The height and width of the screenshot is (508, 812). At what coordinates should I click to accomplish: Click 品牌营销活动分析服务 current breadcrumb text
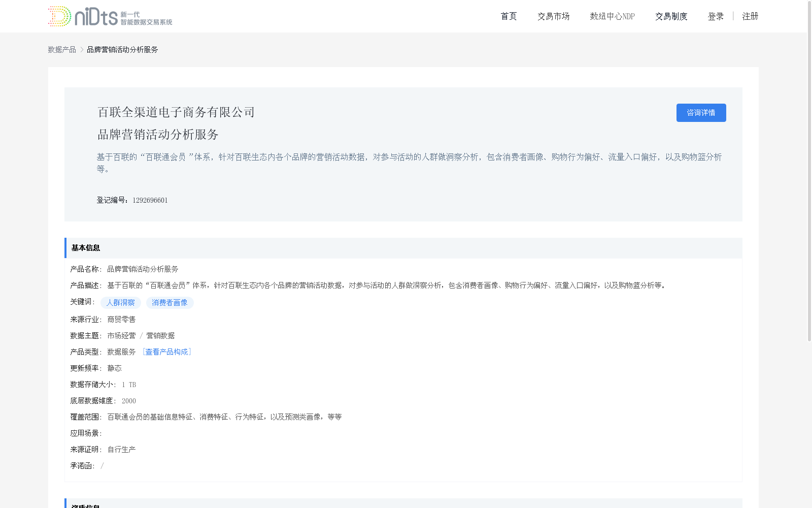(122, 49)
